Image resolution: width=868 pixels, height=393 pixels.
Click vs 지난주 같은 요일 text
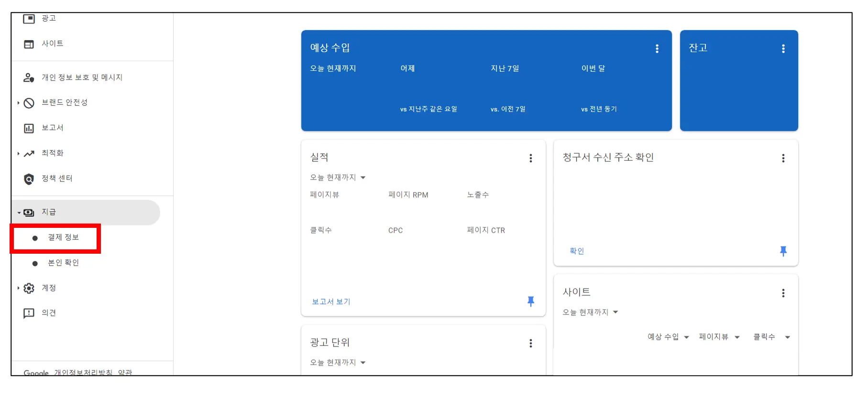[x=429, y=109]
